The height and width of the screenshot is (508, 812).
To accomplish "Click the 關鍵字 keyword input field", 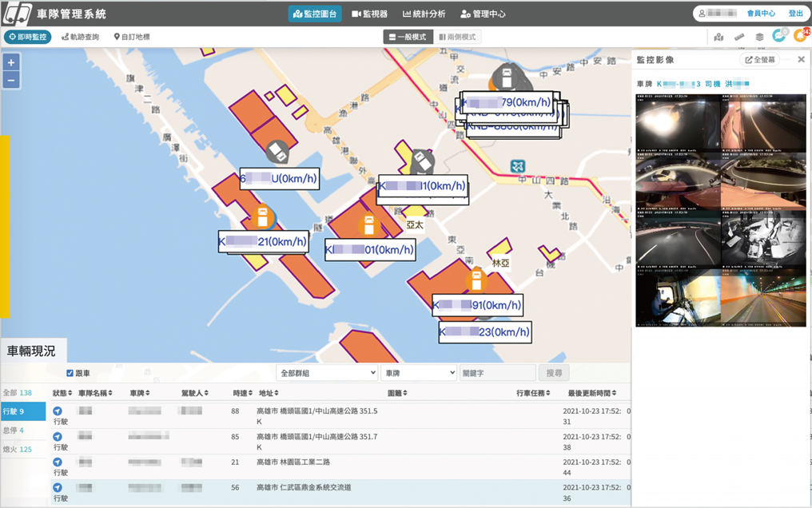I will (497, 373).
